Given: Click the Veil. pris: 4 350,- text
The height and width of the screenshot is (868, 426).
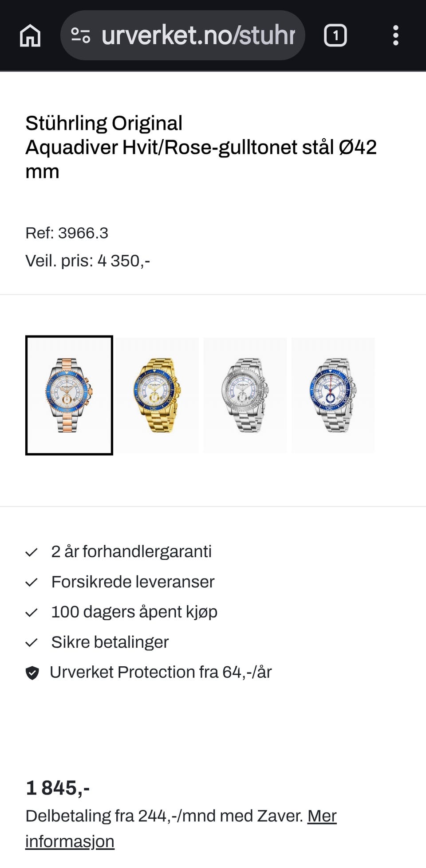Looking at the screenshot, I should click(x=88, y=261).
